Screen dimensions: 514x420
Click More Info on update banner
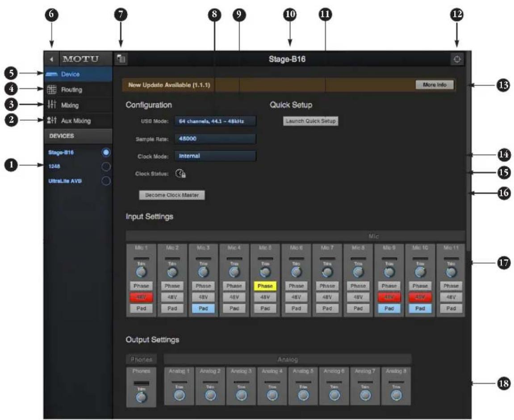[435, 84]
